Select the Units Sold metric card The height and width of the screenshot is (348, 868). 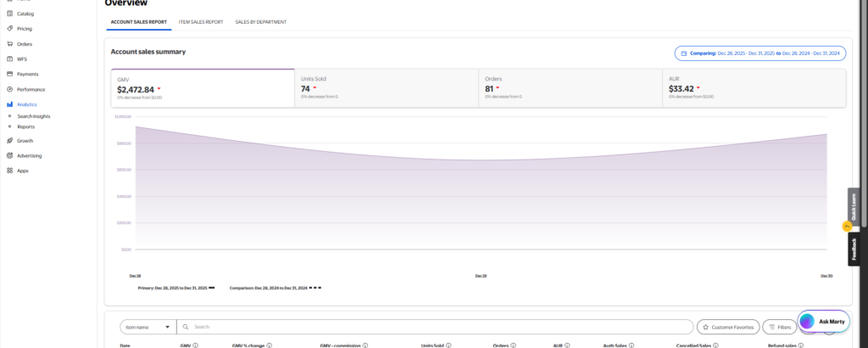coord(387,88)
